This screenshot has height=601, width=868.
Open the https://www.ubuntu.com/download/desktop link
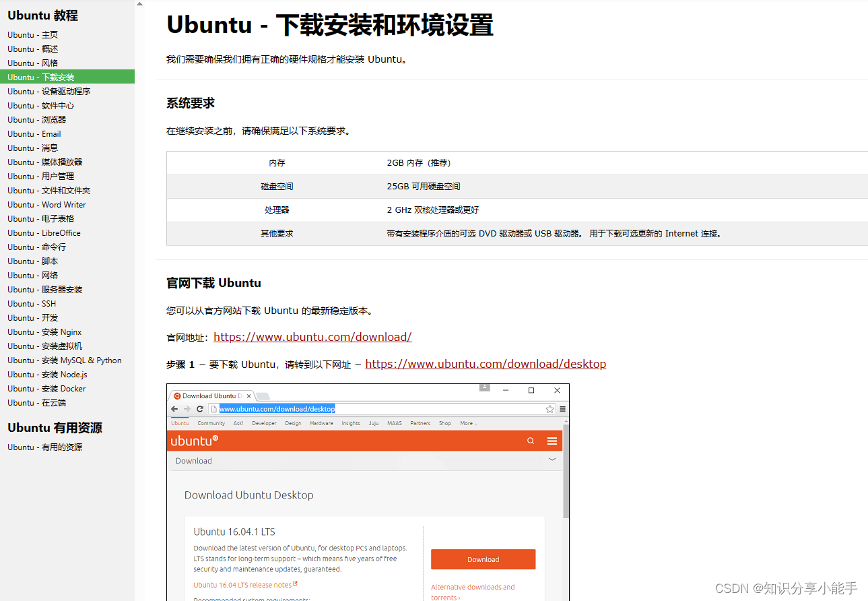coord(486,364)
